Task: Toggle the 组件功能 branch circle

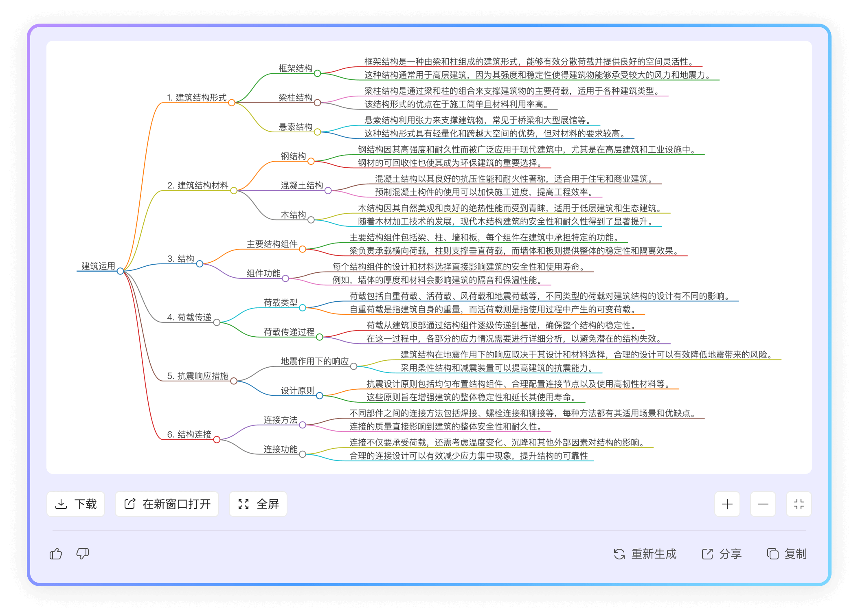Action: 285,278
